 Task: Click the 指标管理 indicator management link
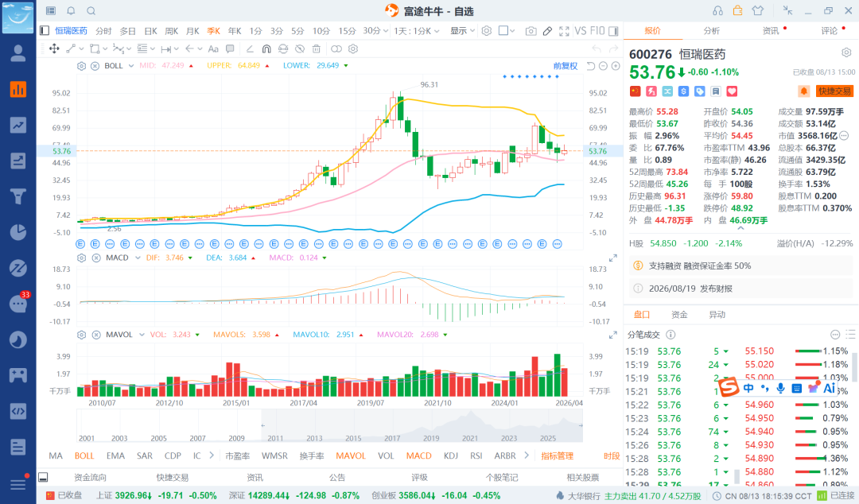(x=557, y=456)
